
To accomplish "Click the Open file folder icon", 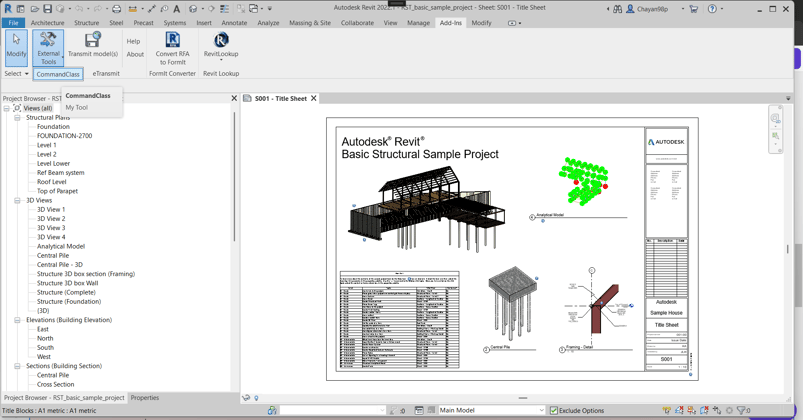I will [34, 9].
